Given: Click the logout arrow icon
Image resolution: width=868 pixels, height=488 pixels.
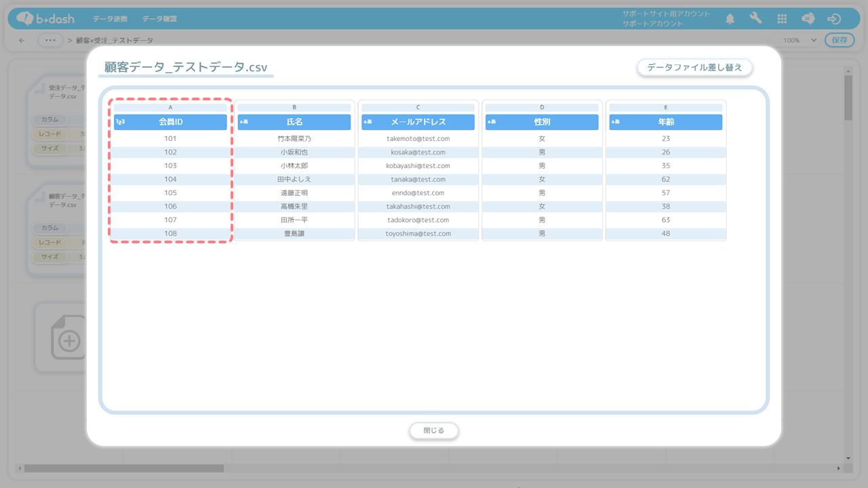Looking at the screenshot, I should 834,19.
